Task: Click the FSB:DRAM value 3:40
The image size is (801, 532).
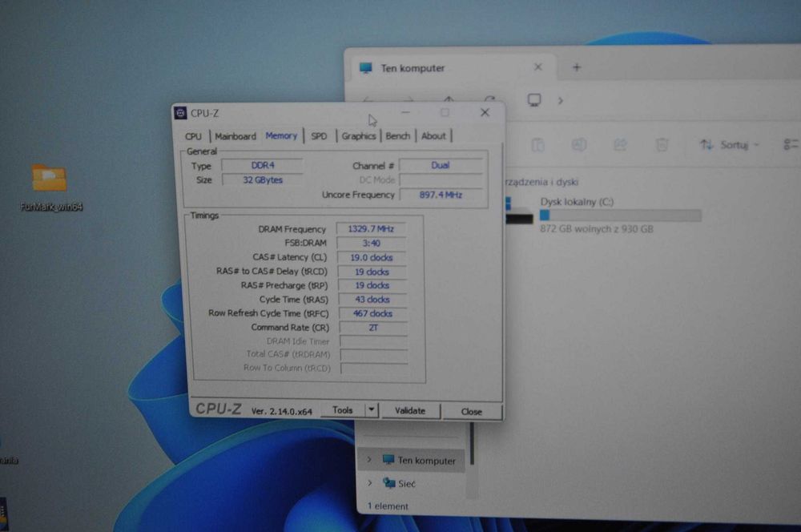Action: (372, 244)
